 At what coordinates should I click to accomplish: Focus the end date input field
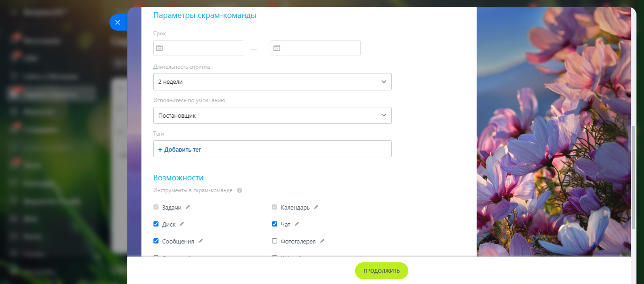(x=315, y=48)
